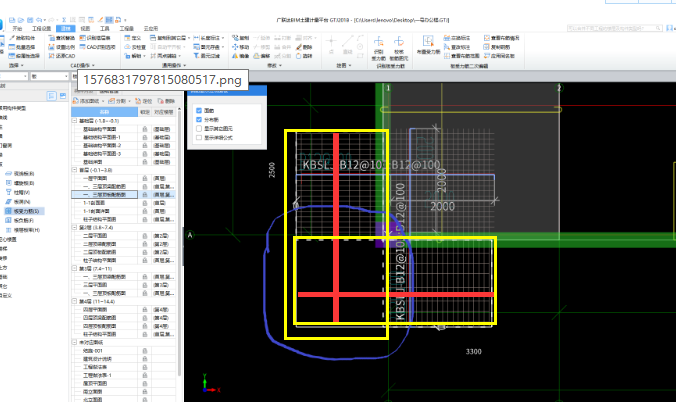Enable the 显示其它图元 checkbox

point(199,129)
